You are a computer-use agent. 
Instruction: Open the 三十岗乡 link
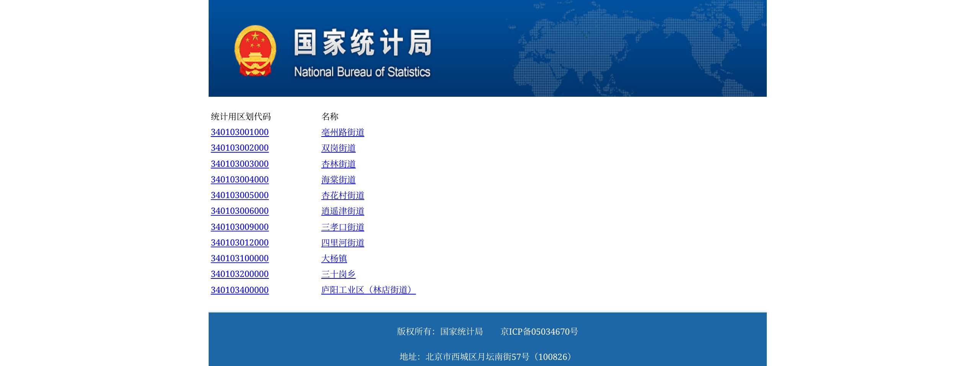tap(338, 274)
